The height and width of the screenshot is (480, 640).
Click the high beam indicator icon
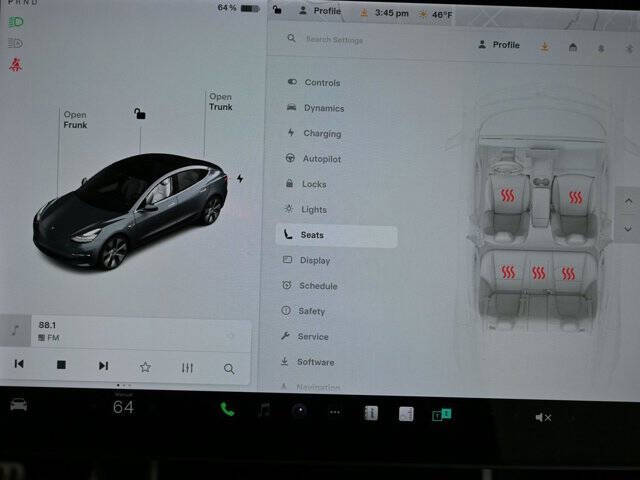[15, 43]
